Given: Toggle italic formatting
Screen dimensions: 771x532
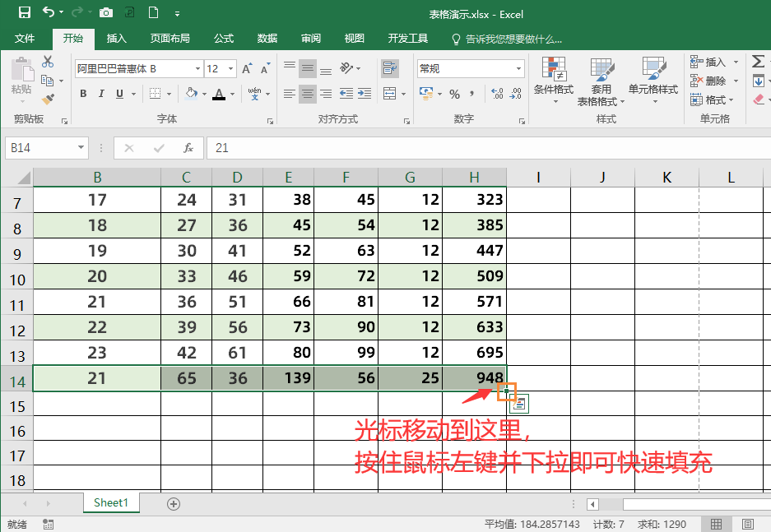Looking at the screenshot, I should 101,94.
